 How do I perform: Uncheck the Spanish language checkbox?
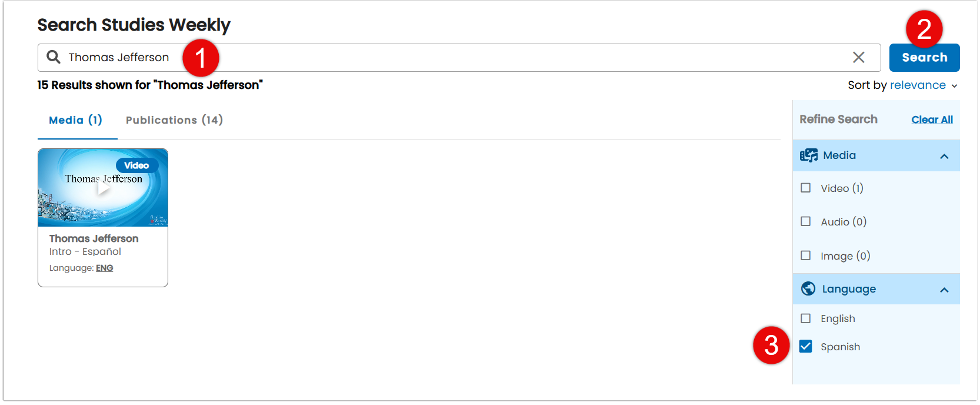tap(806, 346)
